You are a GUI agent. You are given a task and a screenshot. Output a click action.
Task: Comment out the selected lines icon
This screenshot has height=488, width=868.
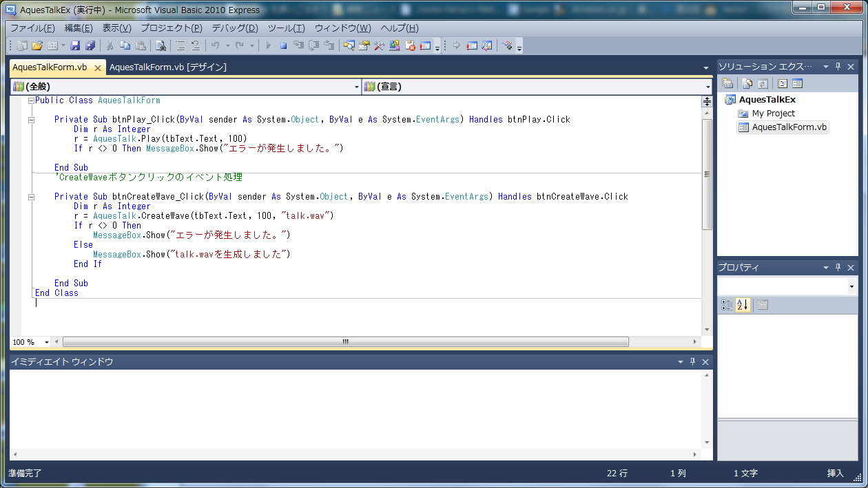(180, 45)
